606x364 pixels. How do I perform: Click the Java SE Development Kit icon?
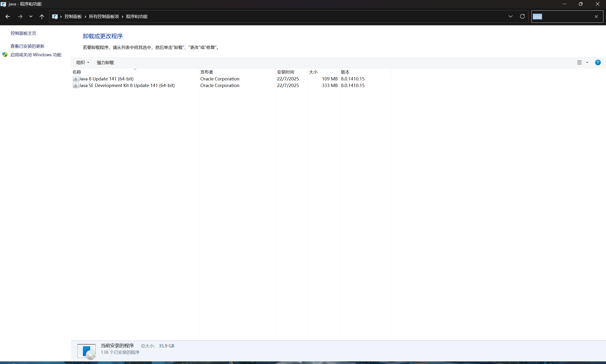76,85
